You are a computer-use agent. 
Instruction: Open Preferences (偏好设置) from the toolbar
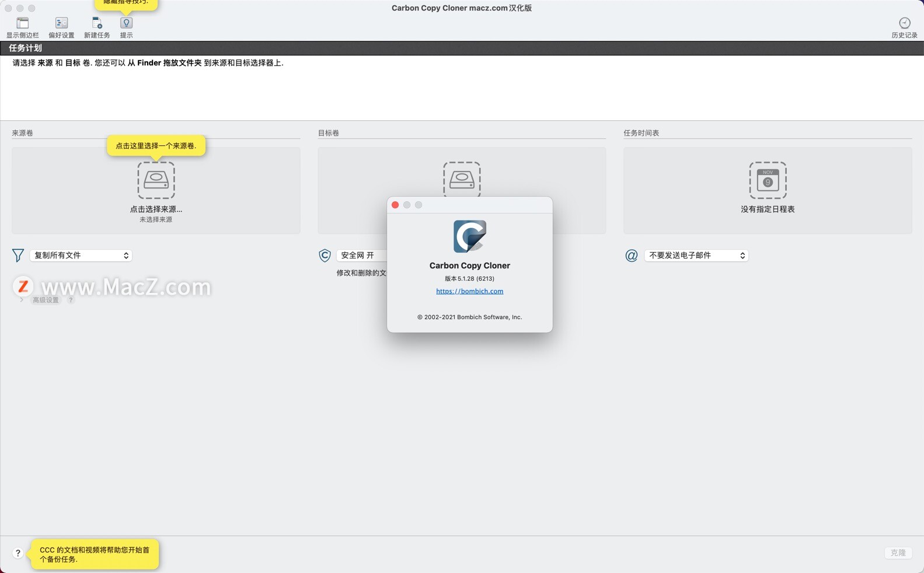[x=61, y=23]
